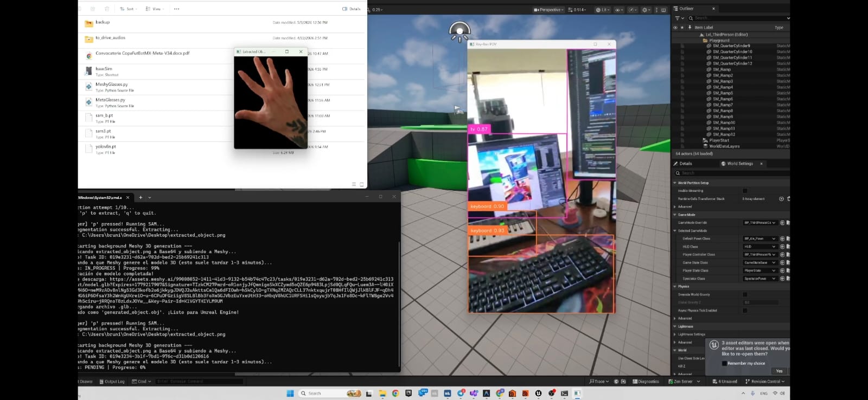The image size is (868, 400).
Task: Open the Revision Control button
Action: click(x=765, y=382)
